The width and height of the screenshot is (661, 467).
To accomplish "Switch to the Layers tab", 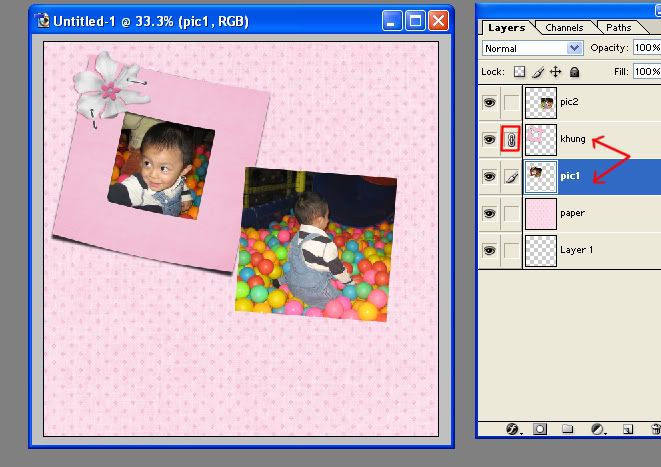I will coord(506,28).
